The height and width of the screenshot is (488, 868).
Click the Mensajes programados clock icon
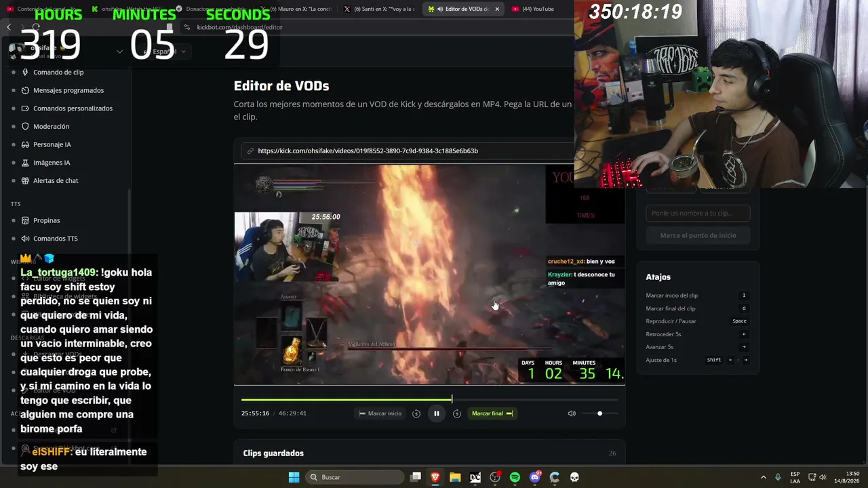[x=25, y=90]
